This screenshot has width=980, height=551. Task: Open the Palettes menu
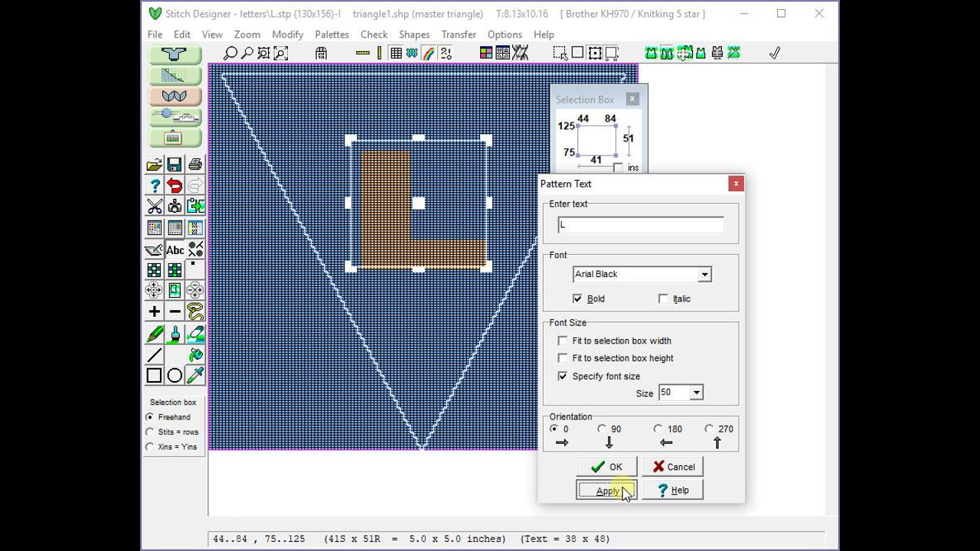(x=332, y=34)
